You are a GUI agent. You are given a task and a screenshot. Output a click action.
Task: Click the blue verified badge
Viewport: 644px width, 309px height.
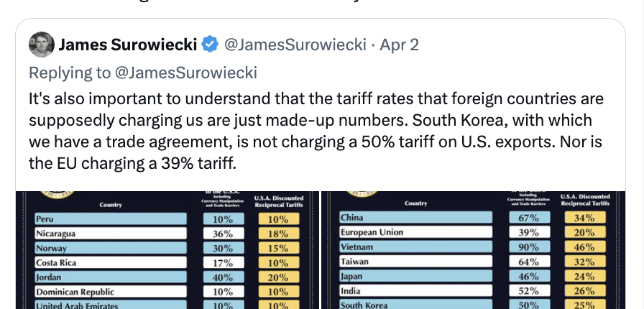[210, 46]
